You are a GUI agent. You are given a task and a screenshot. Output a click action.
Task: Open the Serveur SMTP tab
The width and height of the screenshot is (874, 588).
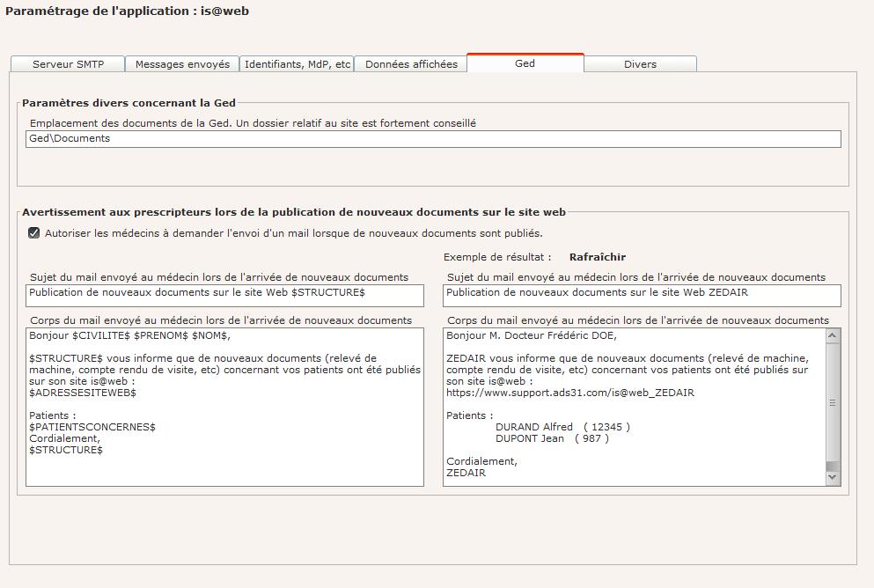click(x=68, y=64)
